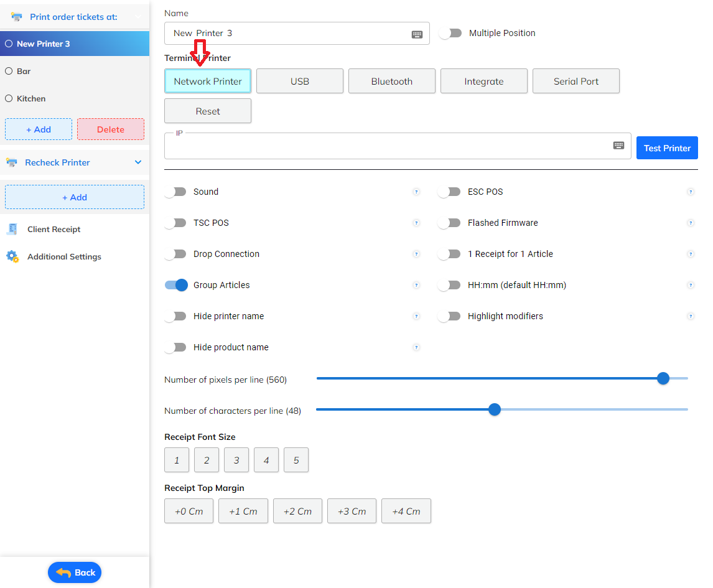Choose Serial Port connection type
This screenshot has height=588, width=713.
click(x=576, y=82)
